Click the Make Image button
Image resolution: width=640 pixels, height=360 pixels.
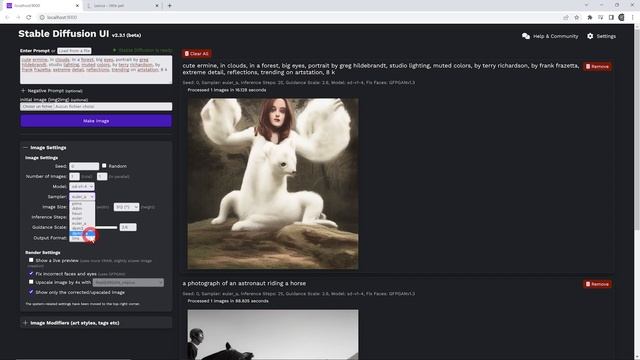tap(96, 121)
